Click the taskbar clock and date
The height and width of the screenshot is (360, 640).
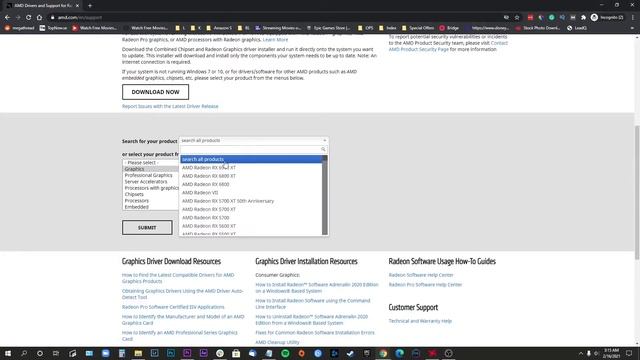611,353
